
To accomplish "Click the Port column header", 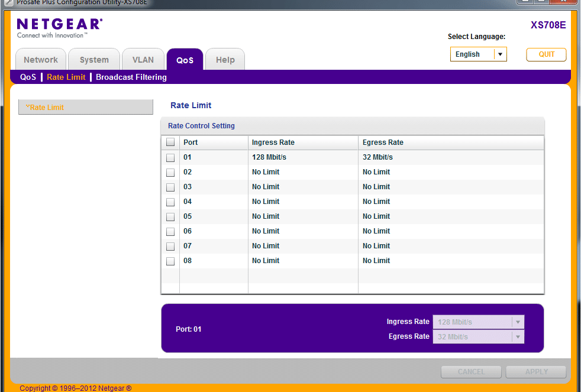I will tap(214, 142).
